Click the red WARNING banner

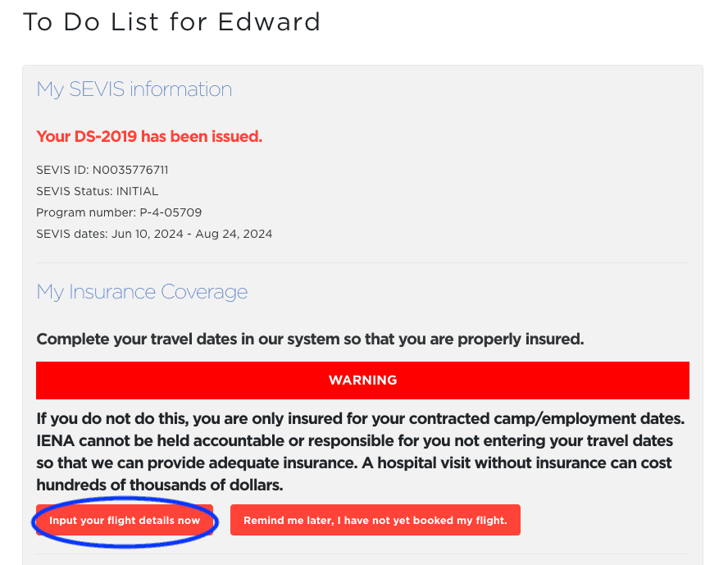[x=362, y=380]
